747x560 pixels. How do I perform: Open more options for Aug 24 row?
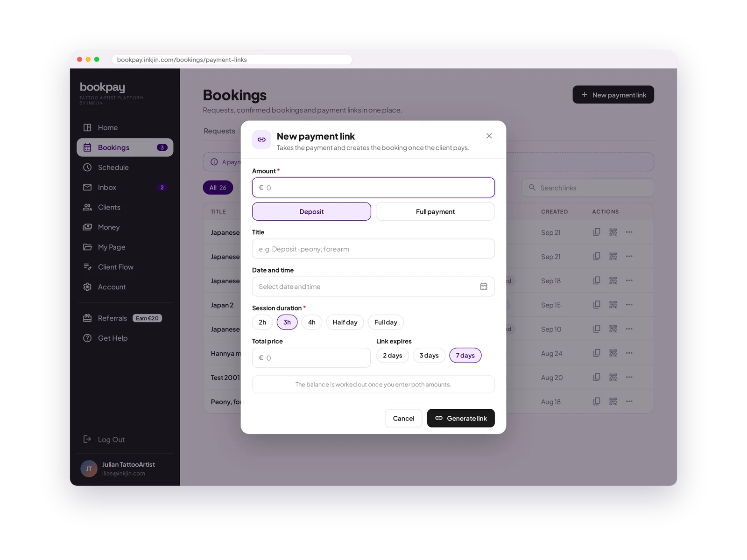(x=629, y=353)
